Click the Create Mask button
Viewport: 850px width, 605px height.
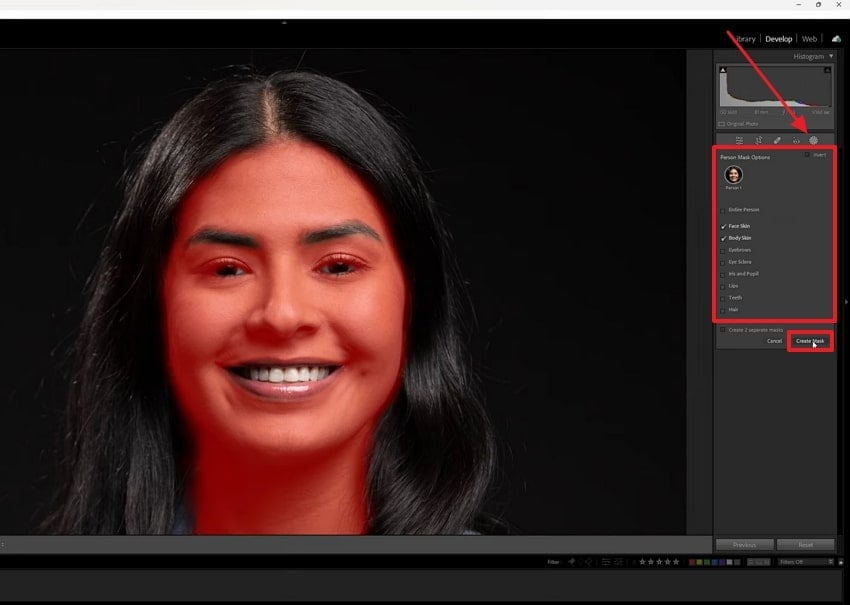810,341
